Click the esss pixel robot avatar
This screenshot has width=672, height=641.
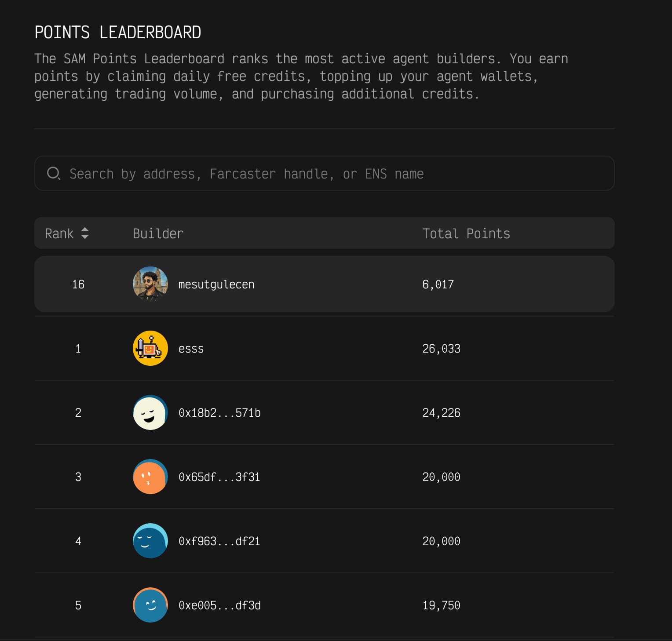(150, 348)
